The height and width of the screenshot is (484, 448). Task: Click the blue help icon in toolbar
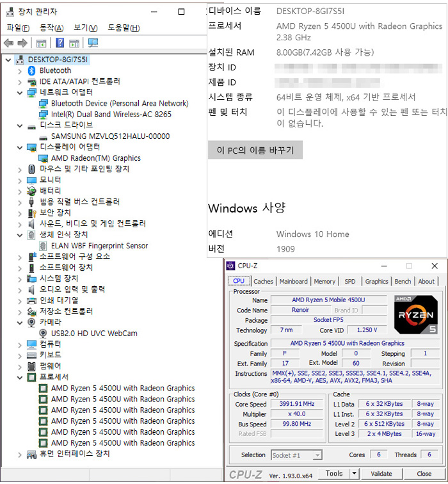(x=60, y=43)
